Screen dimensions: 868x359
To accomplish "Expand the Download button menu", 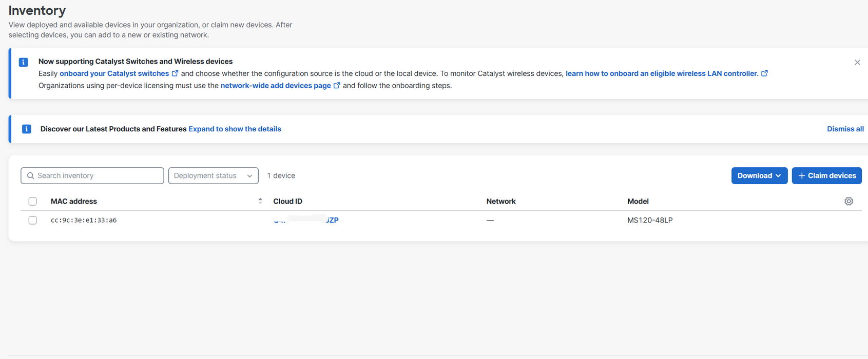I will [x=759, y=175].
